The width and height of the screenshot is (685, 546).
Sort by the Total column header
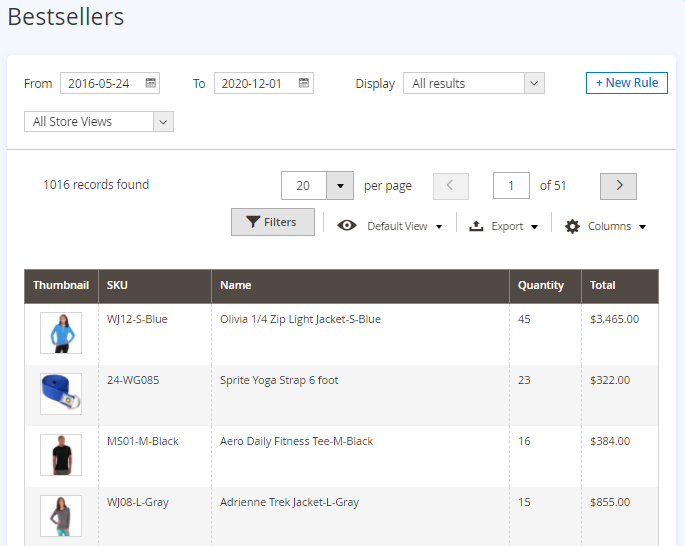(x=603, y=286)
